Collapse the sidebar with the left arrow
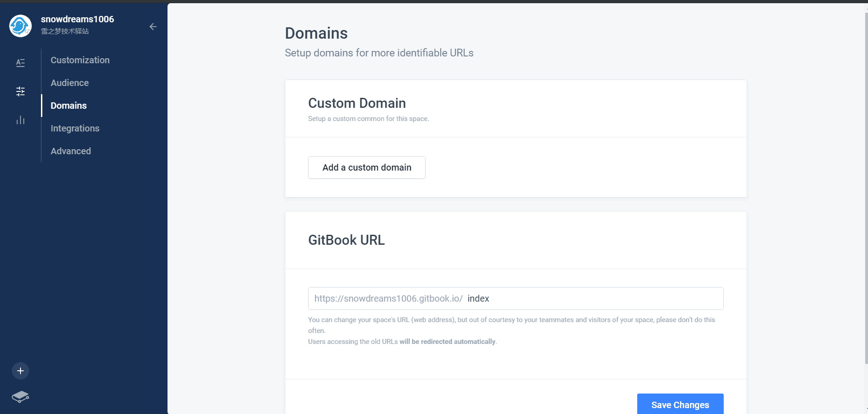 coord(153,26)
